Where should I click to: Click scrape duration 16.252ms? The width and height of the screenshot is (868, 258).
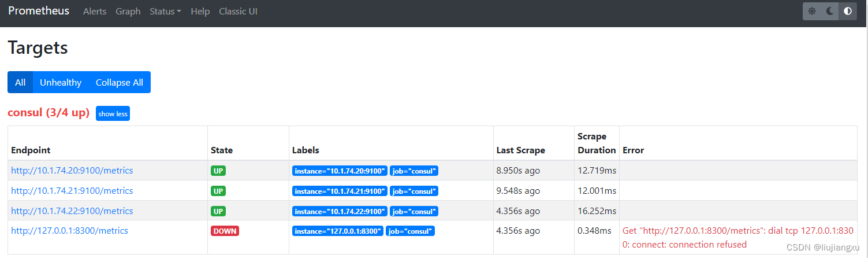coord(597,211)
